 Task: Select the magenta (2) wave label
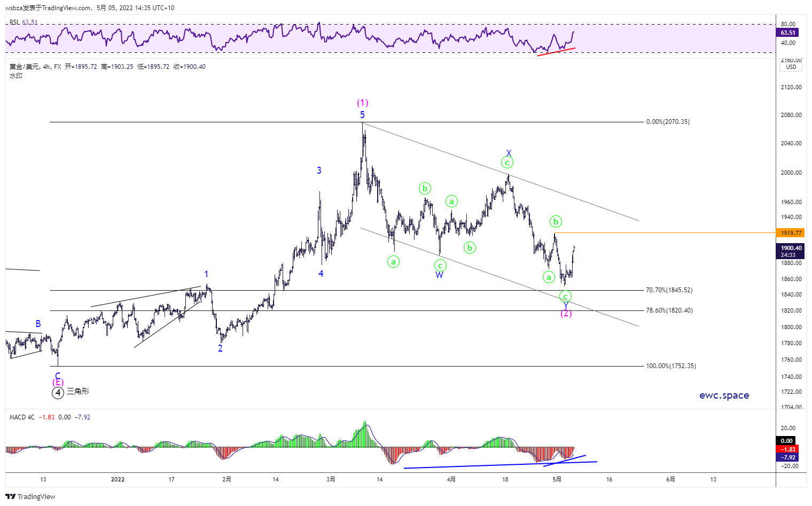pyautogui.click(x=566, y=314)
